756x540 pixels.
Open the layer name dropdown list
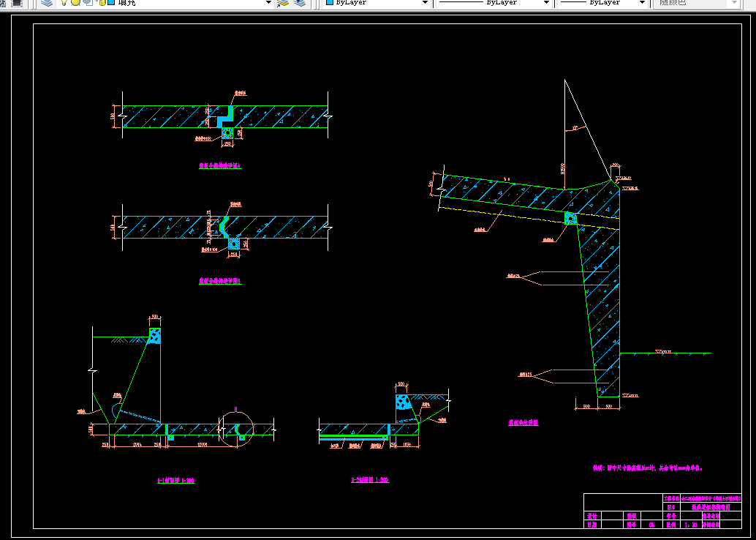269,2
